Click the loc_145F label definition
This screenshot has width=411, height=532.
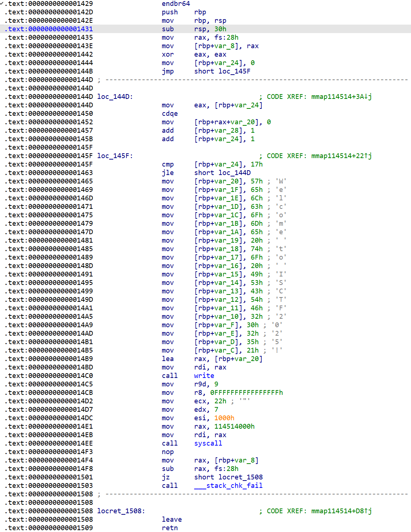click(x=115, y=156)
